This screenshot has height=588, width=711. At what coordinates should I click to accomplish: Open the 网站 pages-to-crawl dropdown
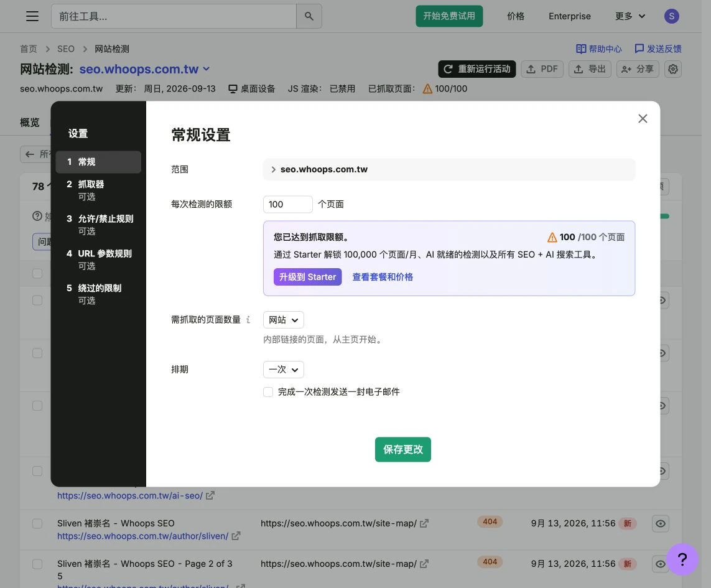point(284,320)
